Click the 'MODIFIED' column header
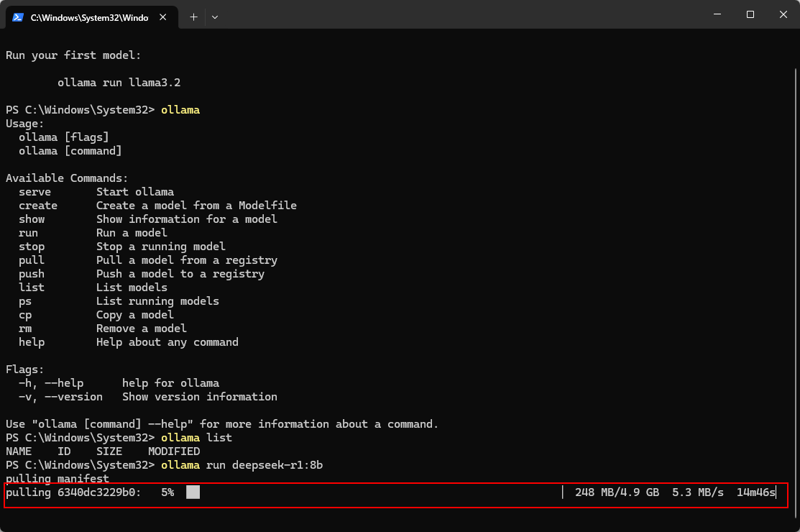 [x=174, y=451]
